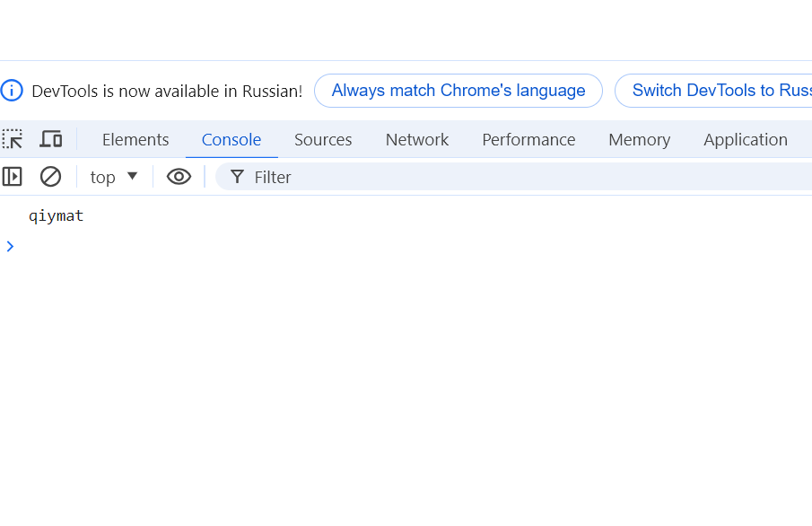The image size is (812, 526).
Task: Switch to the Elements tab
Action: pos(135,140)
